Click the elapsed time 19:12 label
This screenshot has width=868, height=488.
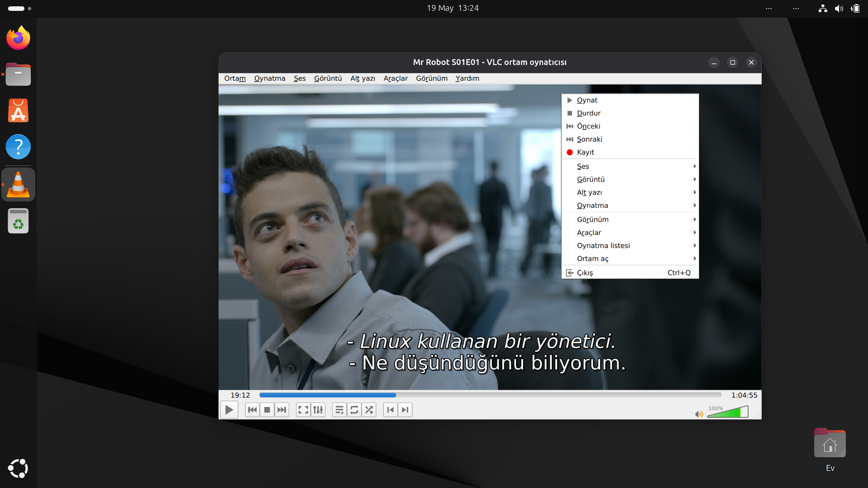pyautogui.click(x=240, y=395)
